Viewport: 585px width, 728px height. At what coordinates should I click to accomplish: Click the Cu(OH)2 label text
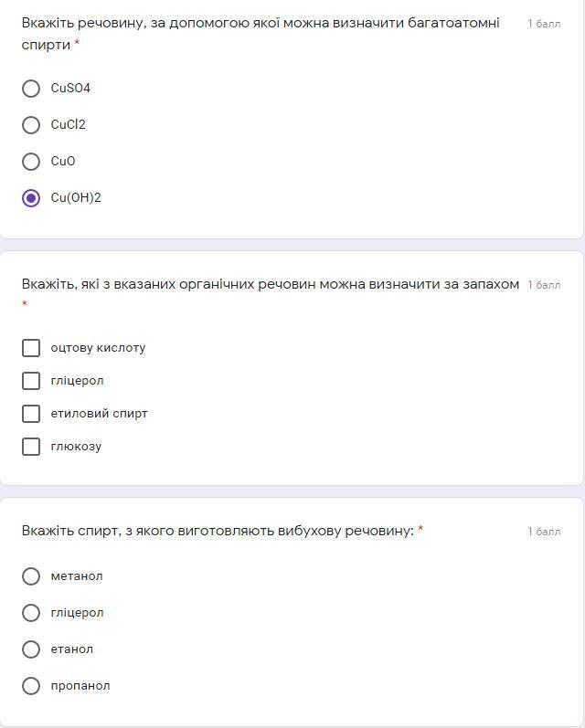pyautogui.click(x=76, y=198)
